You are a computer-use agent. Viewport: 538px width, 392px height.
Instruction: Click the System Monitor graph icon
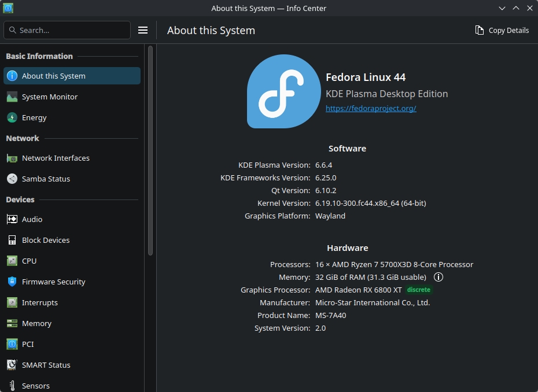point(12,97)
